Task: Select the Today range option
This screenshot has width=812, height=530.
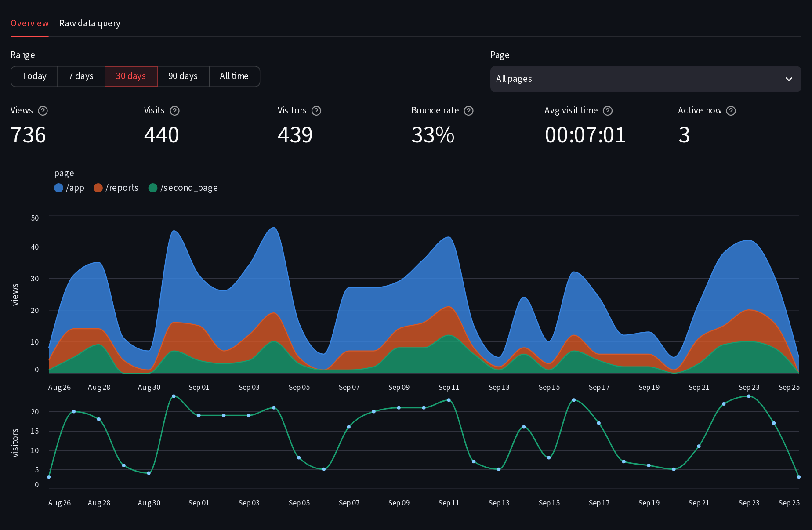Action: click(34, 76)
